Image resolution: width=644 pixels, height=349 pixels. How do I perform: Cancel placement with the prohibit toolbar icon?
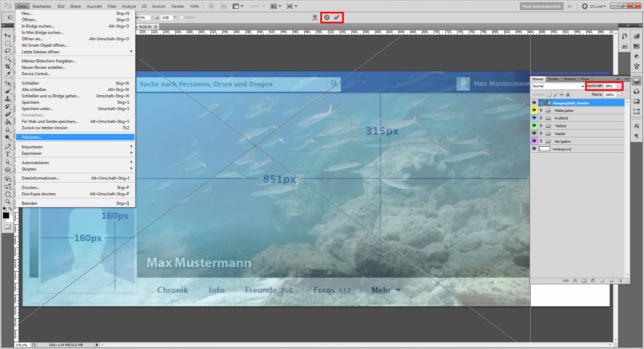(327, 17)
